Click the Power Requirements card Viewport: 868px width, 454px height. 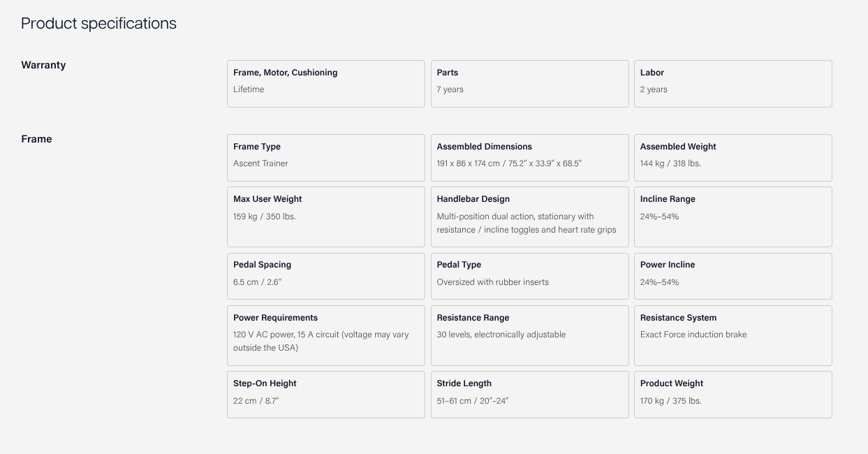(x=325, y=335)
